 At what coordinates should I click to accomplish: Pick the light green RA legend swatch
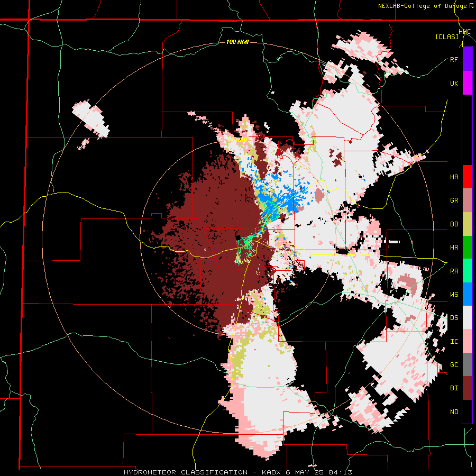(x=467, y=271)
